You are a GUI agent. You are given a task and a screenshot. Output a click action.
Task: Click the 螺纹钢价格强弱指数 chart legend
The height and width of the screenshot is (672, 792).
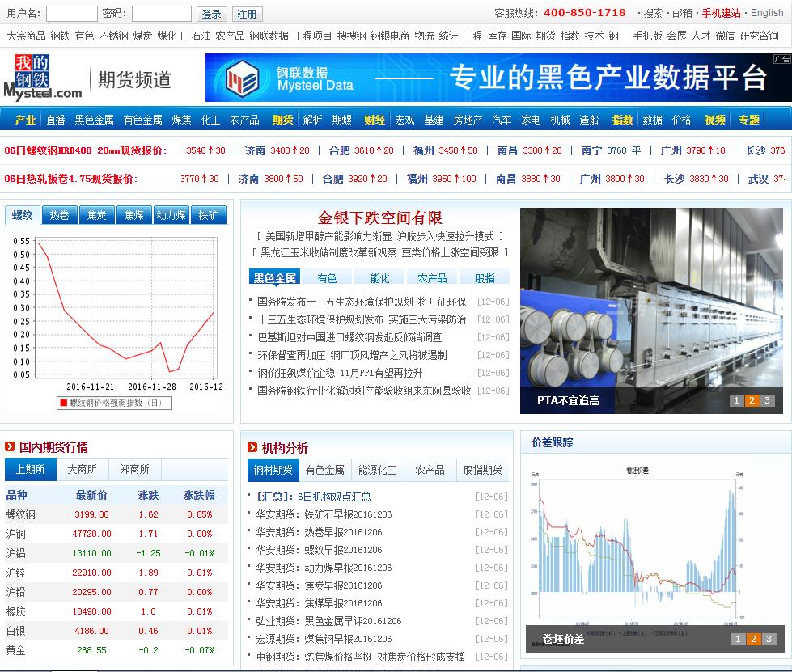tap(114, 403)
